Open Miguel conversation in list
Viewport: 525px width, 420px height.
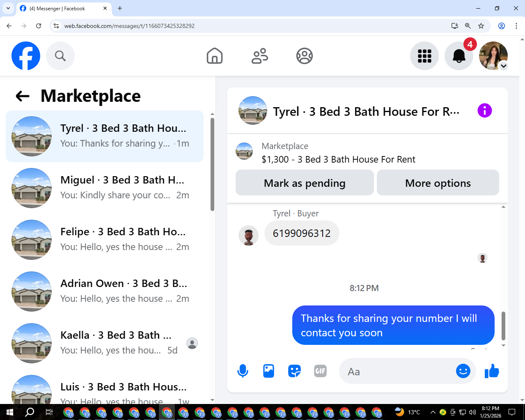(105, 188)
